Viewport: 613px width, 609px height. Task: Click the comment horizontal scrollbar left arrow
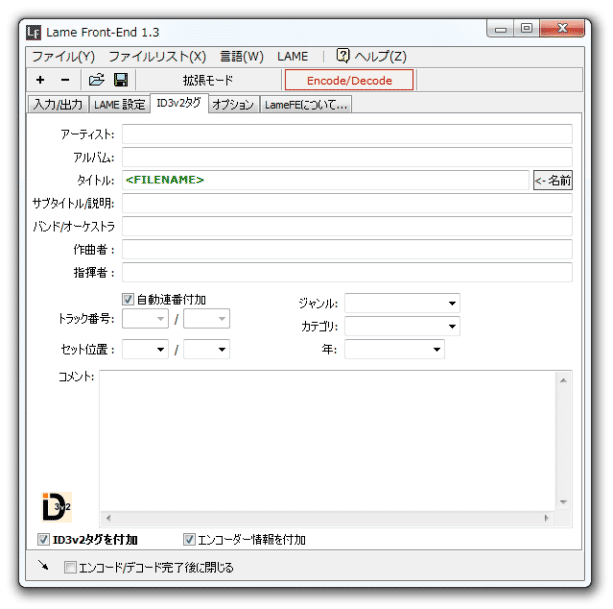(108, 518)
